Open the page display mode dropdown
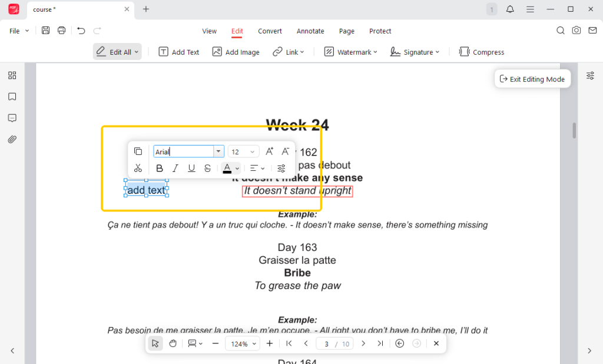This screenshot has height=364, width=603. pyautogui.click(x=196, y=343)
